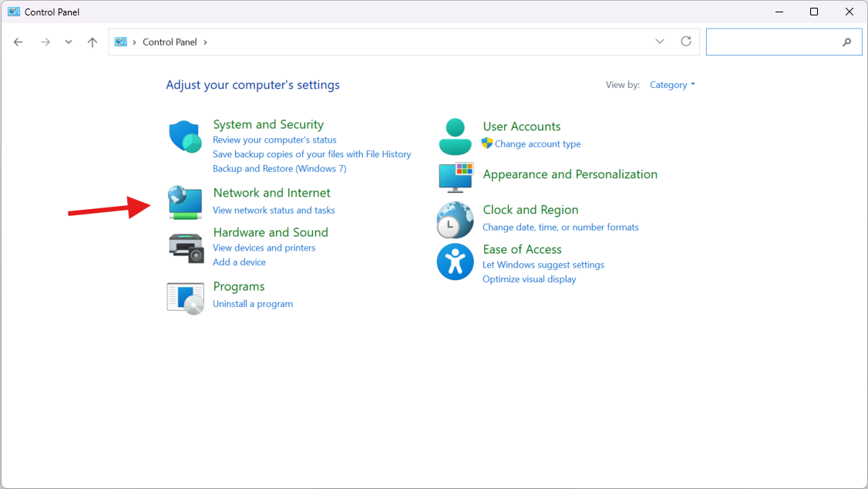Open the System and Security shield icon
The image size is (868, 489).
185,137
